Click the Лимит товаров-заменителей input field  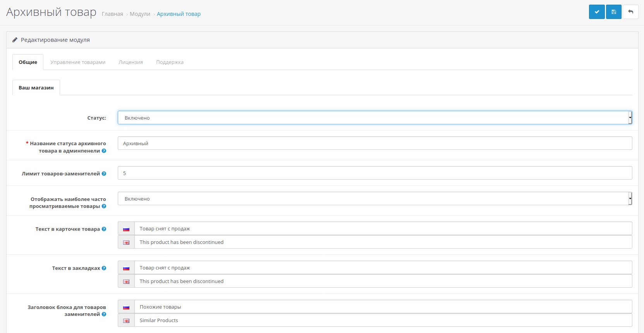[x=374, y=173]
